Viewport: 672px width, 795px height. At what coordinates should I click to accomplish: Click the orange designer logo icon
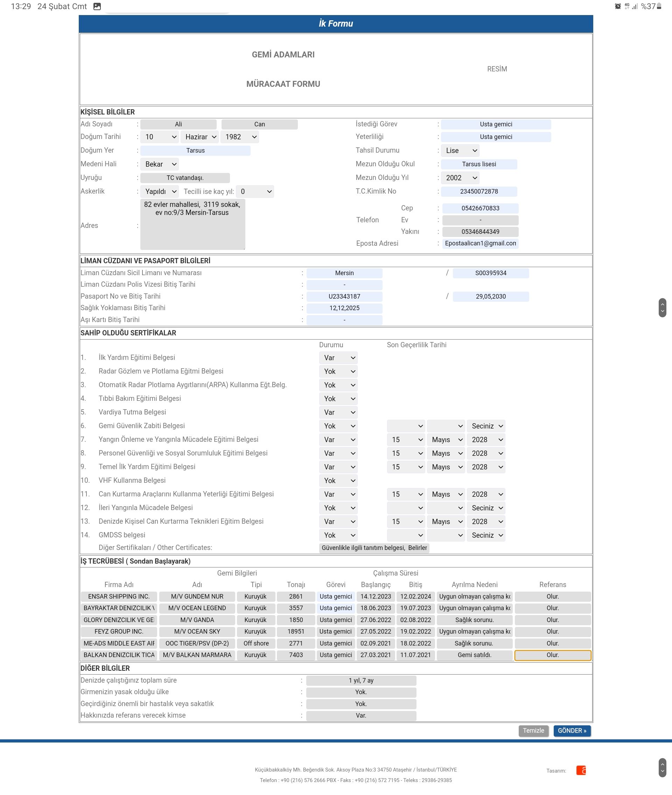[x=581, y=770]
